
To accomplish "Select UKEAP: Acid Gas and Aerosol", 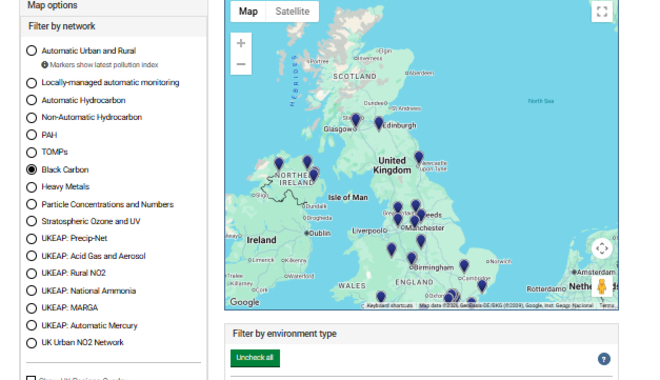I will pos(32,256).
